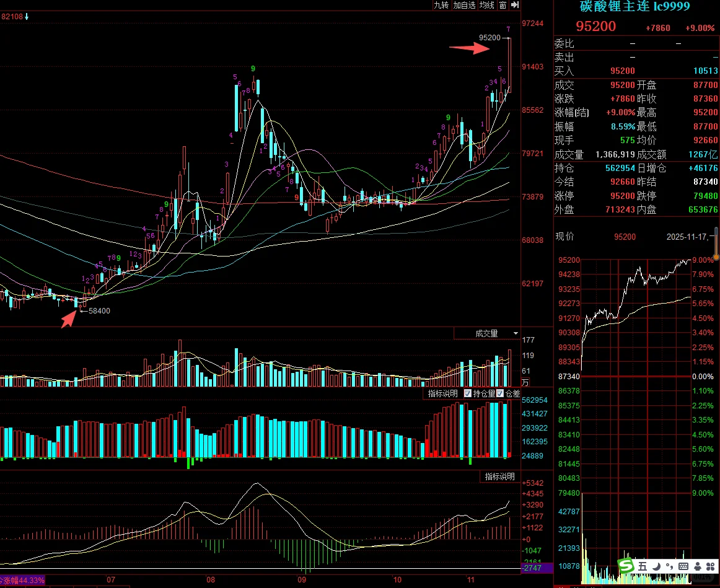Click the jump-to-end arrow icon
This screenshot has height=588, width=720.
tap(515, 5)
